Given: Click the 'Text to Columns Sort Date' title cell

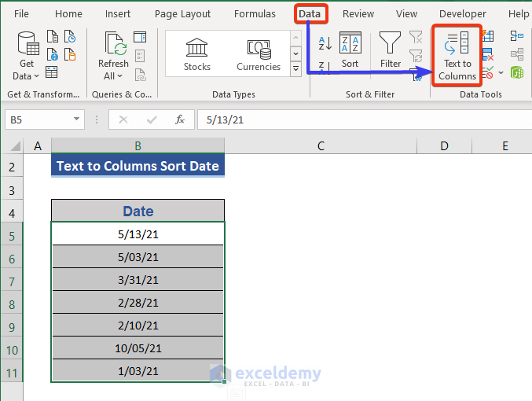Looking at the screenshot, I should [x=138, y=166].
